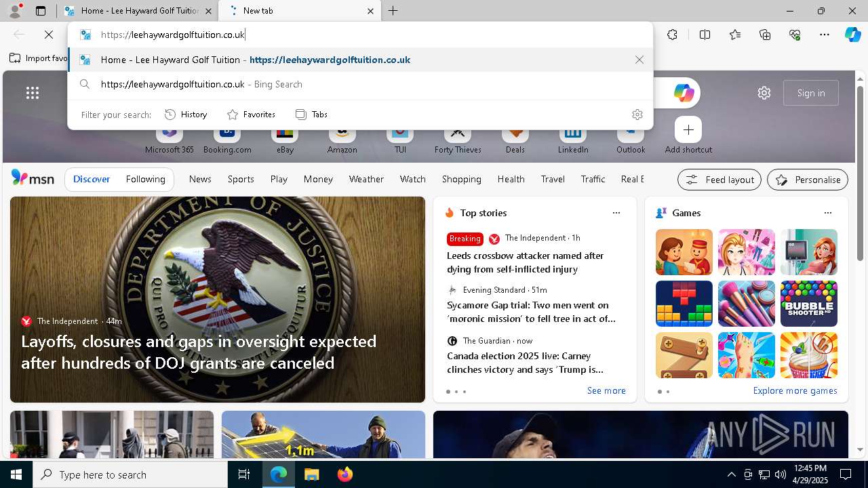Open the Money category
The width and height of the screenshot is (868, 488).
click(318, 179)
